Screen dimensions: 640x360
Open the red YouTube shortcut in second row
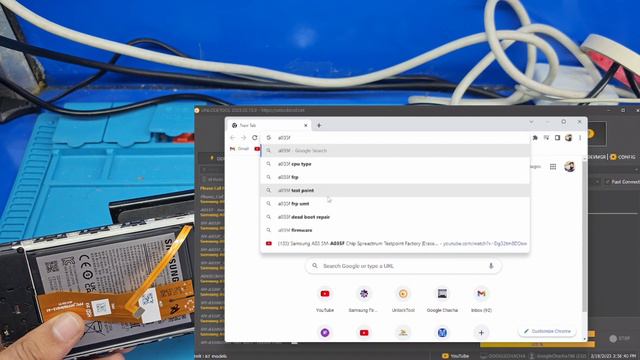tap(364, 333)
